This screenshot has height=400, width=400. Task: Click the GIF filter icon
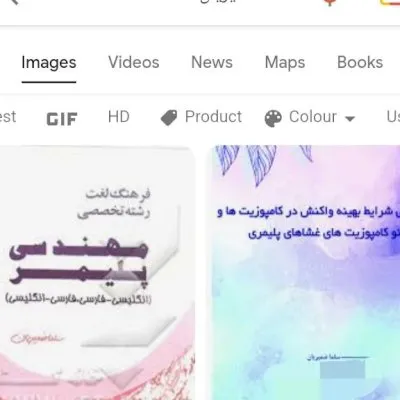pos(62,119)
